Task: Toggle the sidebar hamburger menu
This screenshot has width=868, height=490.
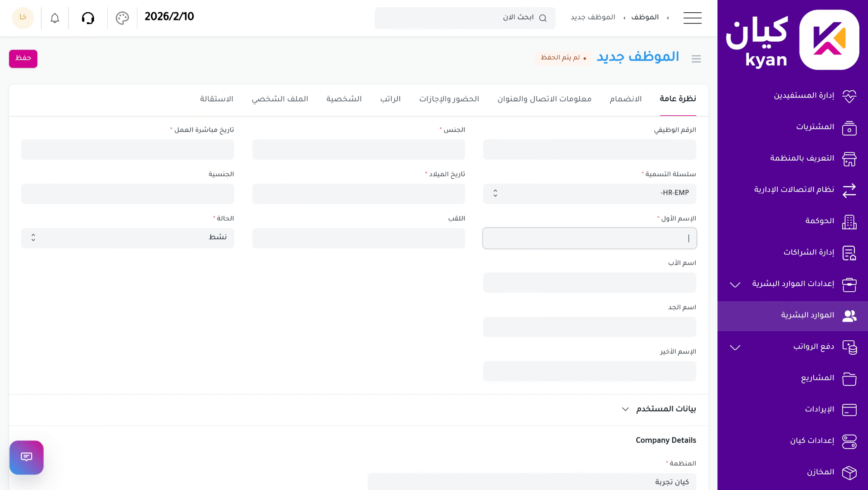Action: [692, 18]
